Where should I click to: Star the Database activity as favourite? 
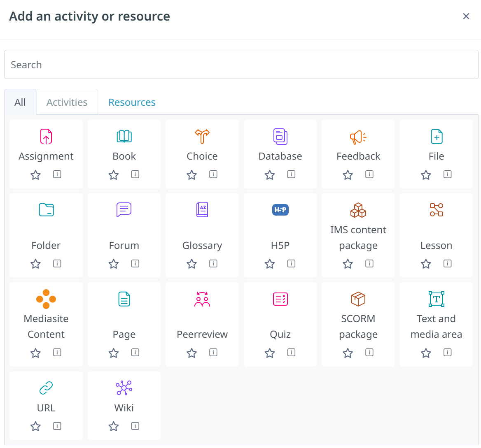point(270,175)
